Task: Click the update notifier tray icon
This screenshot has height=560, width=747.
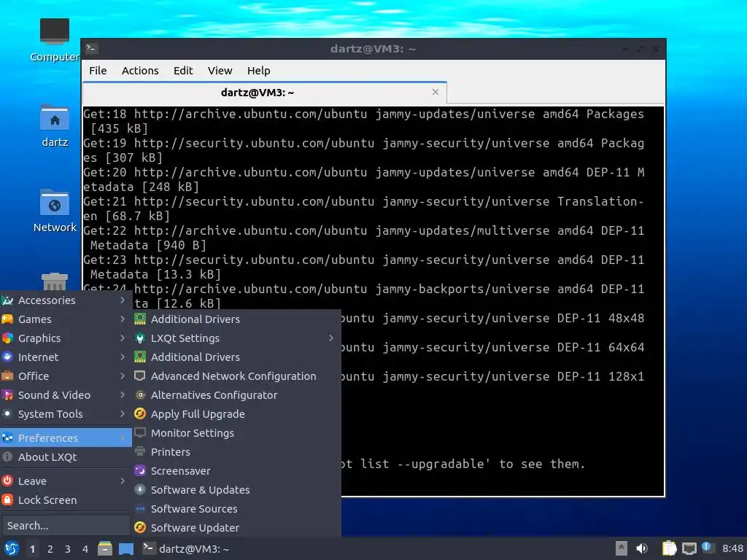Action: click(708, 548)
